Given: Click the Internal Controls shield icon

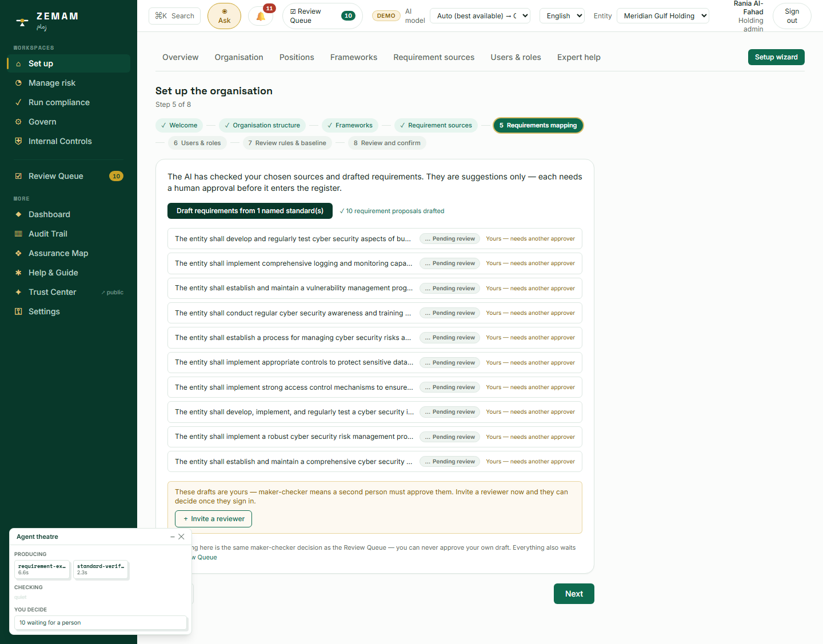Looking at the screenshot, I should click(18, 141).
